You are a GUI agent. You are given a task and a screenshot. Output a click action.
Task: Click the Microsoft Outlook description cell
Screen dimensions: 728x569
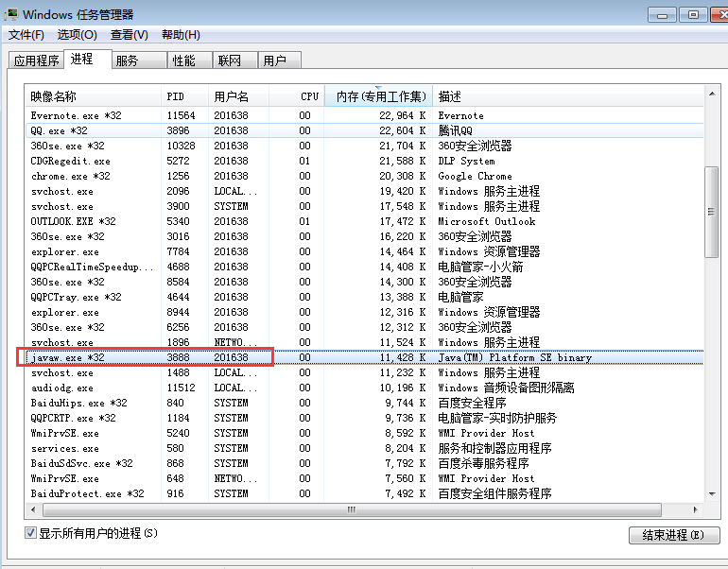487,221
